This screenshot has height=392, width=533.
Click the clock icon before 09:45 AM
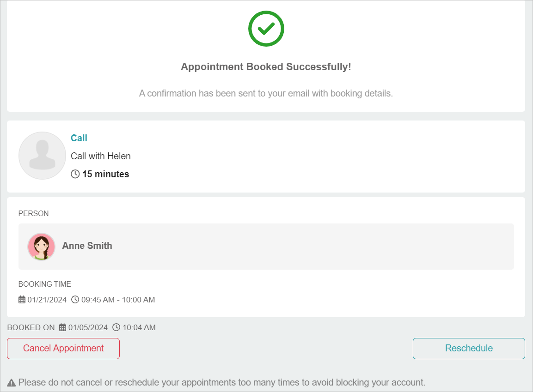(75, 300)
